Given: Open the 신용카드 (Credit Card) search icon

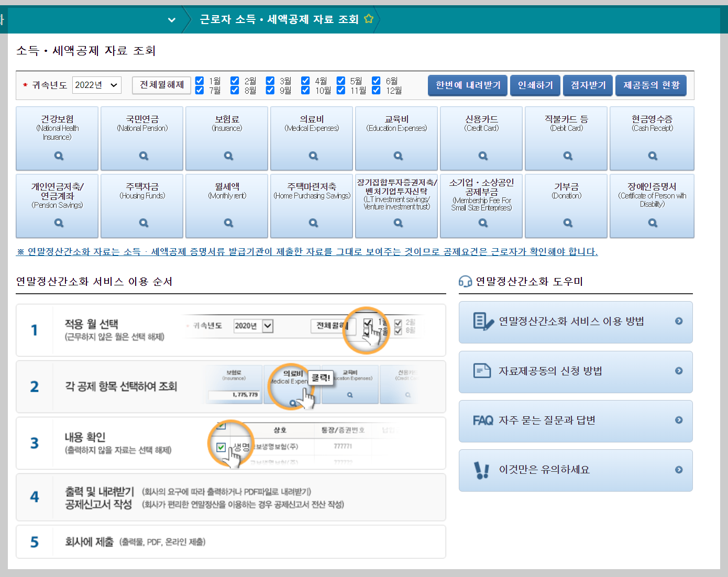Looking at the screenshot, I should click(481, 156).
